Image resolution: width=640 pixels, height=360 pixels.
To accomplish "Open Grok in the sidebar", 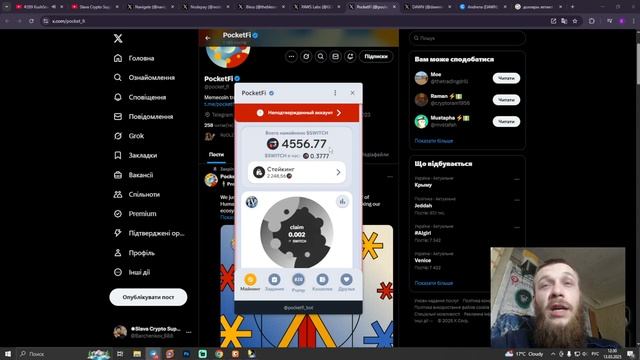I will [129, 136].
